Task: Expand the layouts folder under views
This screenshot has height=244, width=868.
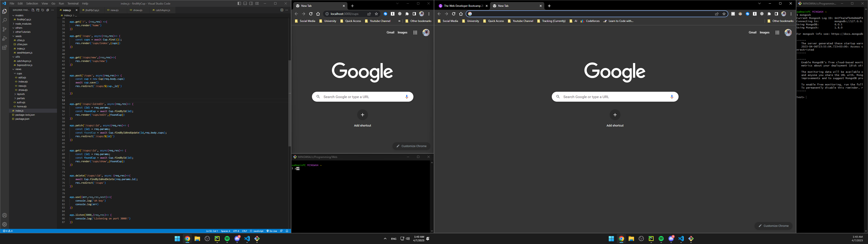Action: 21,94
